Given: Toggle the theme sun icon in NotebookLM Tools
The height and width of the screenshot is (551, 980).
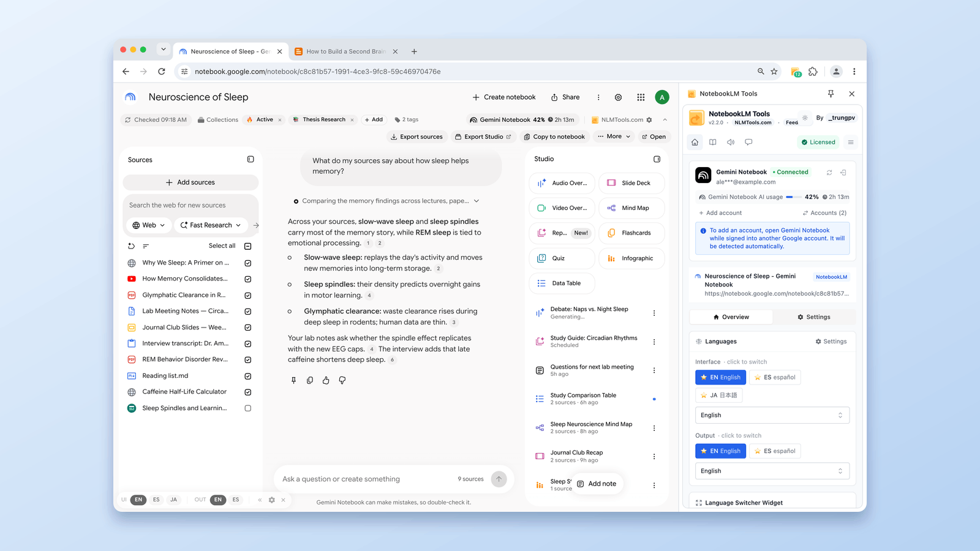Looking at the screenshot, I should pos(805,118).
